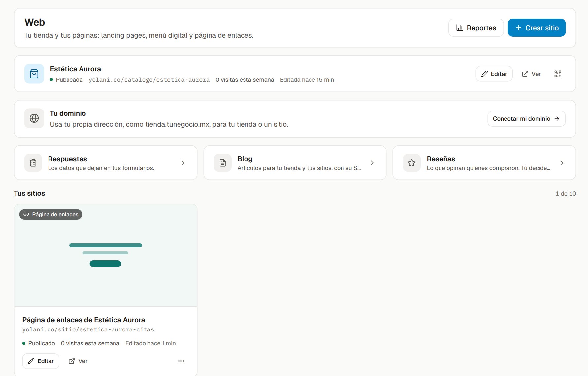Click the star icon in the Reseñas card
The height and width of the screenshot is (376, 588).
click(x=412, y=163)
